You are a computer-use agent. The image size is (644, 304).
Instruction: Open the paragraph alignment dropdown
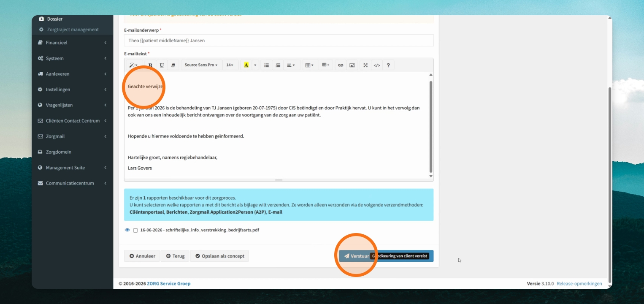pyautogui.click(x=291, y=65)
